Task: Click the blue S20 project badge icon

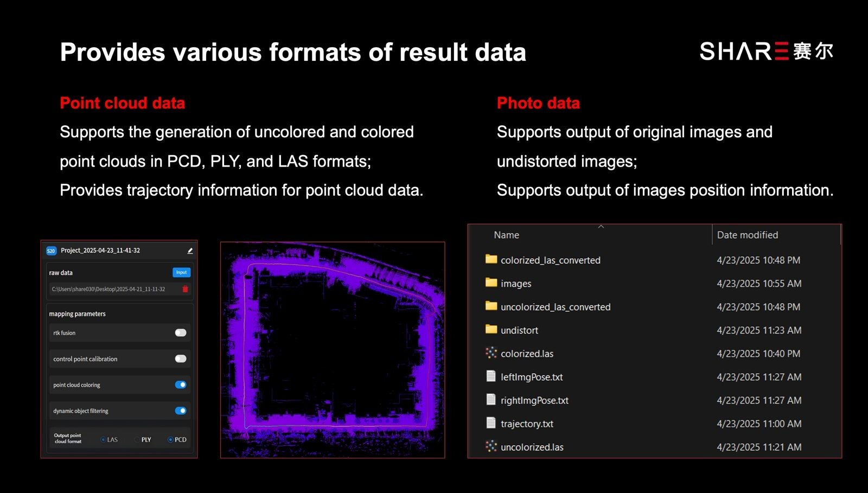Action: pos(51,251)
